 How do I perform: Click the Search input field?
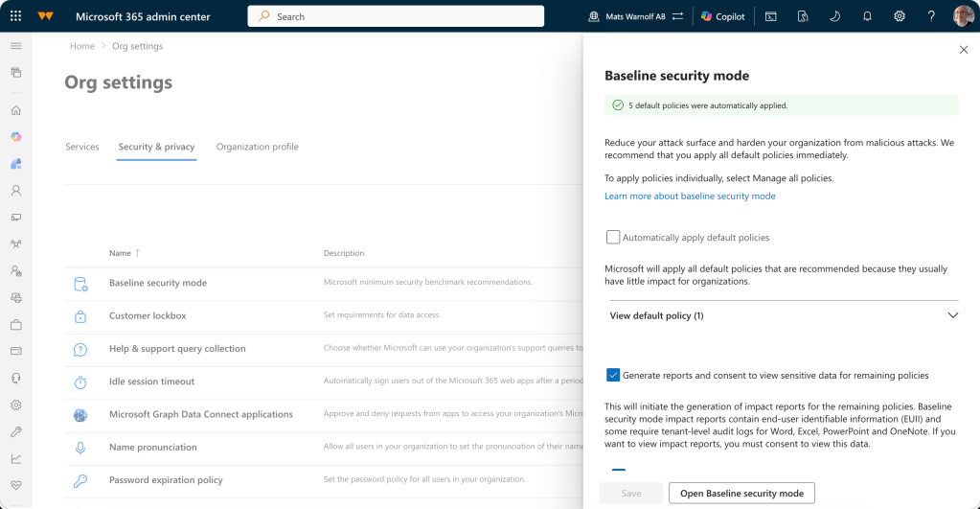(396, 16)
